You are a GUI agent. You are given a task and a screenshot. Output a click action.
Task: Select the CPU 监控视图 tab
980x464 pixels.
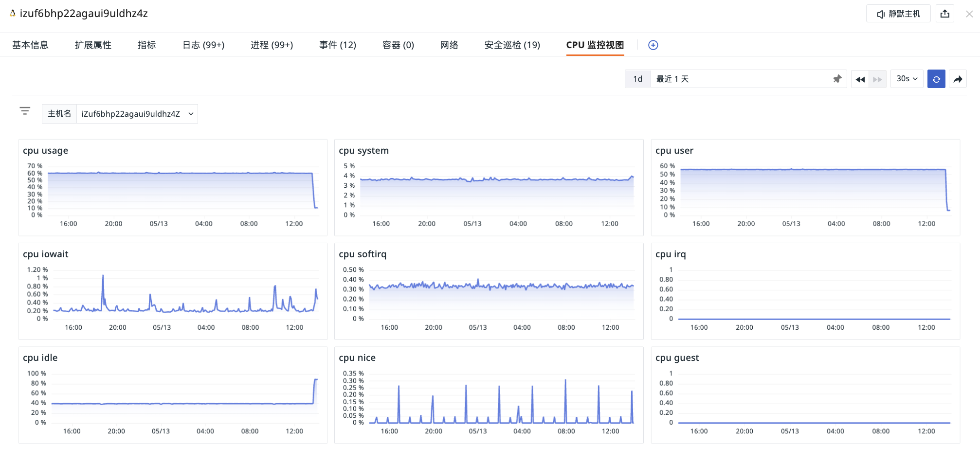tap(595, 45)
